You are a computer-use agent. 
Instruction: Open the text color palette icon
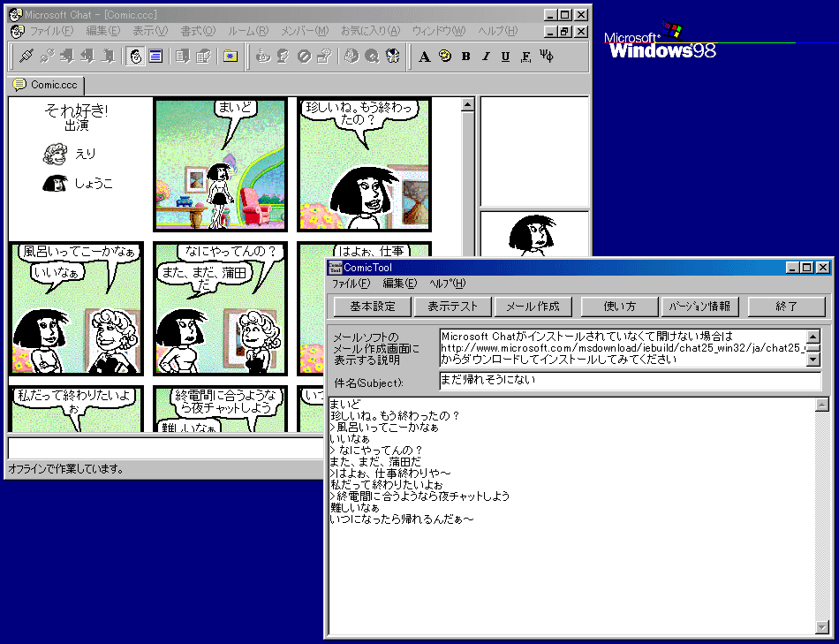coord(444,56)
